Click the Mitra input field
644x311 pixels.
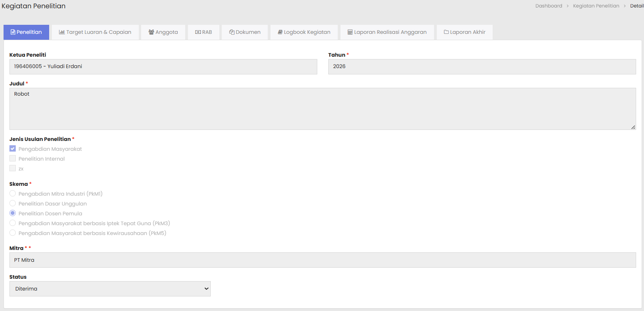pyautogui.click(x=322, y=260)
